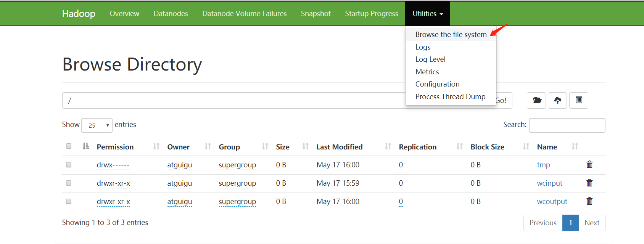The width and height of the screenshot is (644, 244).
Task: Sort table by Name column arrows
Action: click(575, 146)
